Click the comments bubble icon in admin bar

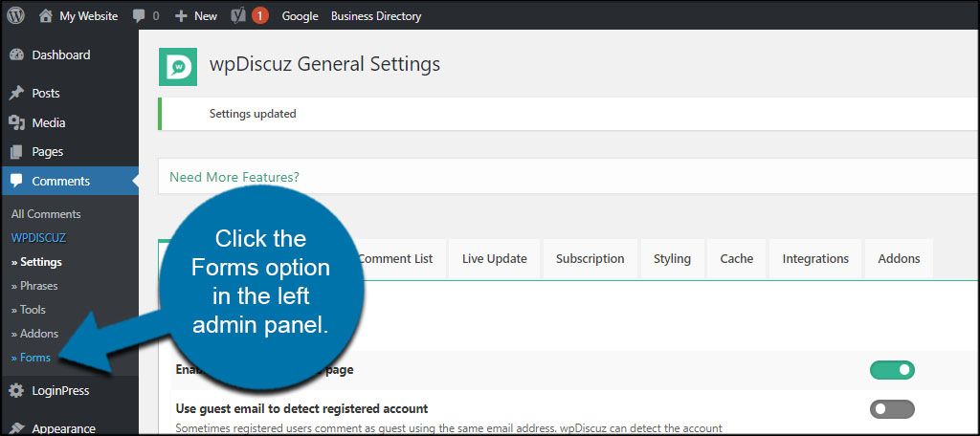(140, 16)
